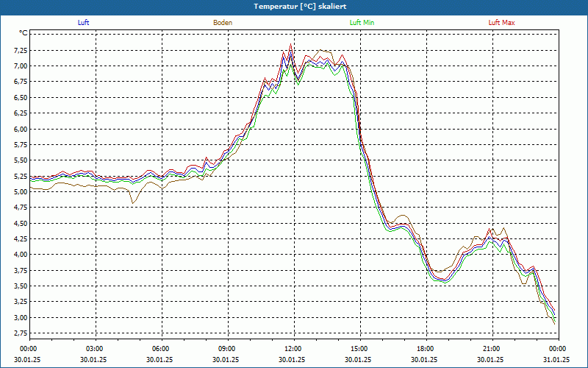588x368 pixels.
Task: Click the °C unit label on axis
Action: pos(24,33)
